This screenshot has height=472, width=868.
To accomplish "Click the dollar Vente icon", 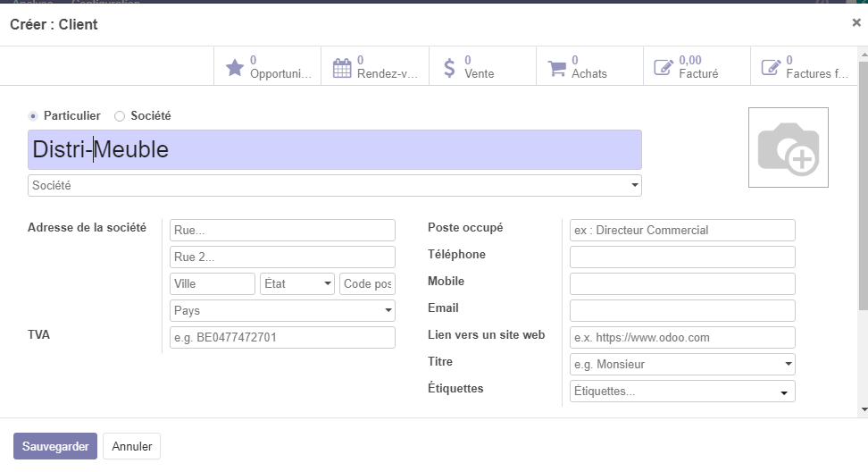I will point(449,68).
